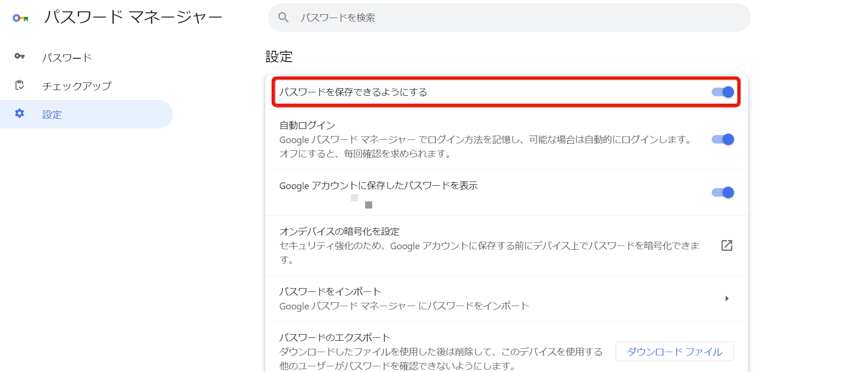Toggle the 自動ログイン switch
868x372 pixels.
pos(723,139)
